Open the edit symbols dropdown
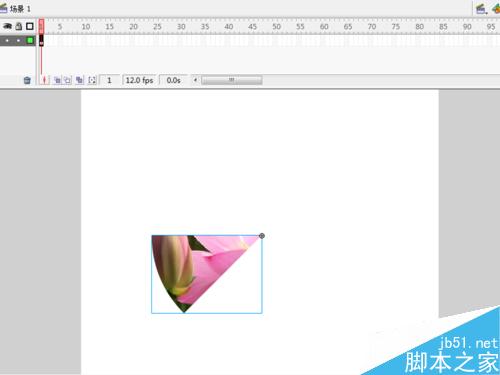 point(496,8)
